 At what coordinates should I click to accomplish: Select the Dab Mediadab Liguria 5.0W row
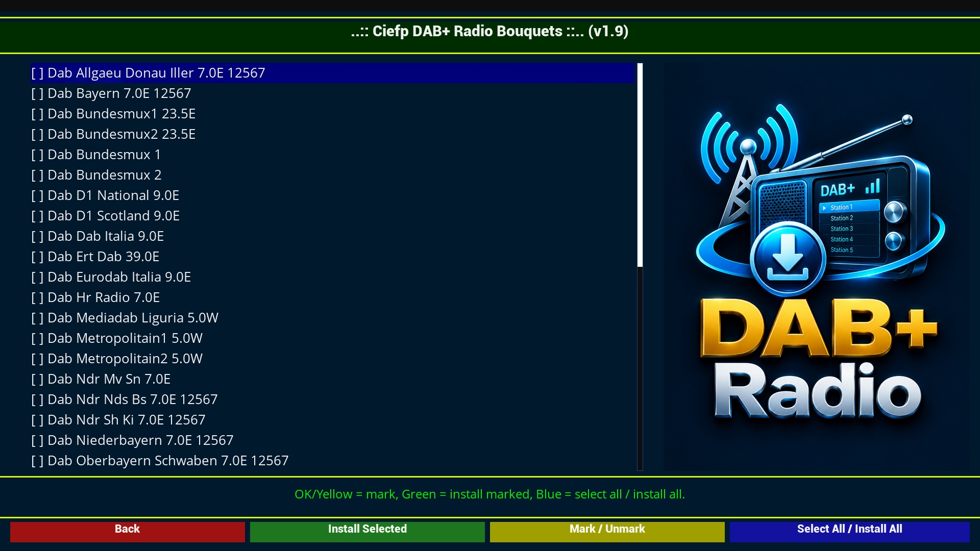pos(332,318)
